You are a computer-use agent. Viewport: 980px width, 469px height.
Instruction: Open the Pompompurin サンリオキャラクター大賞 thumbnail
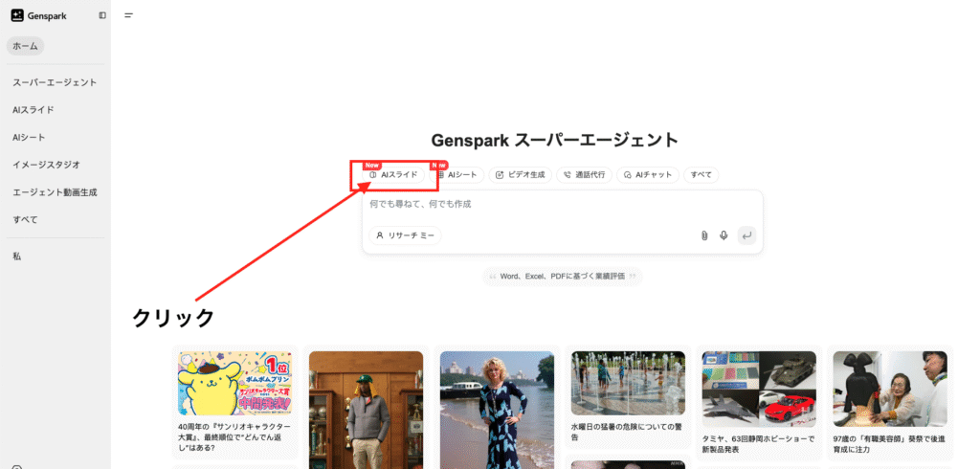(x=234, y=383)
